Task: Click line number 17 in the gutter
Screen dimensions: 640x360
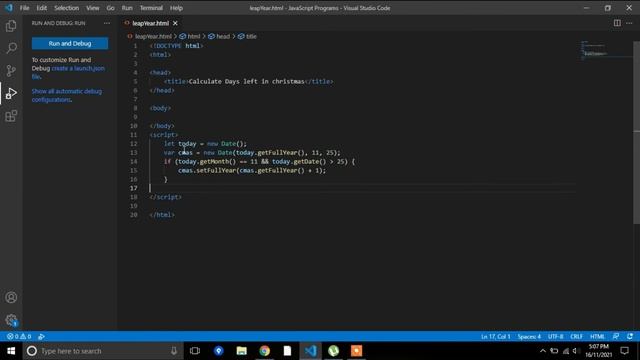Action: [133, 188]
